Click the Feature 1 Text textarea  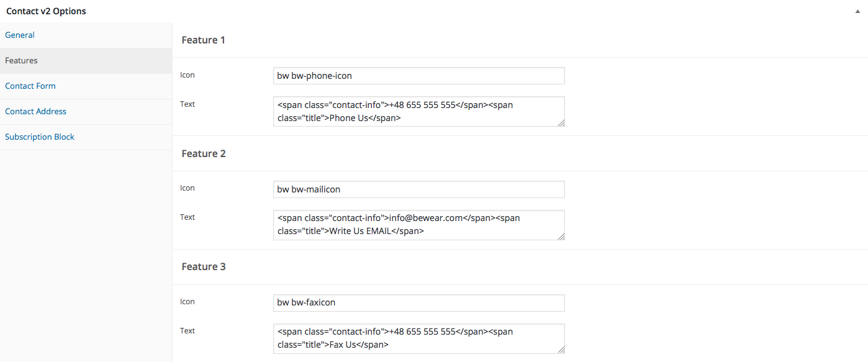tap(419, 111)
